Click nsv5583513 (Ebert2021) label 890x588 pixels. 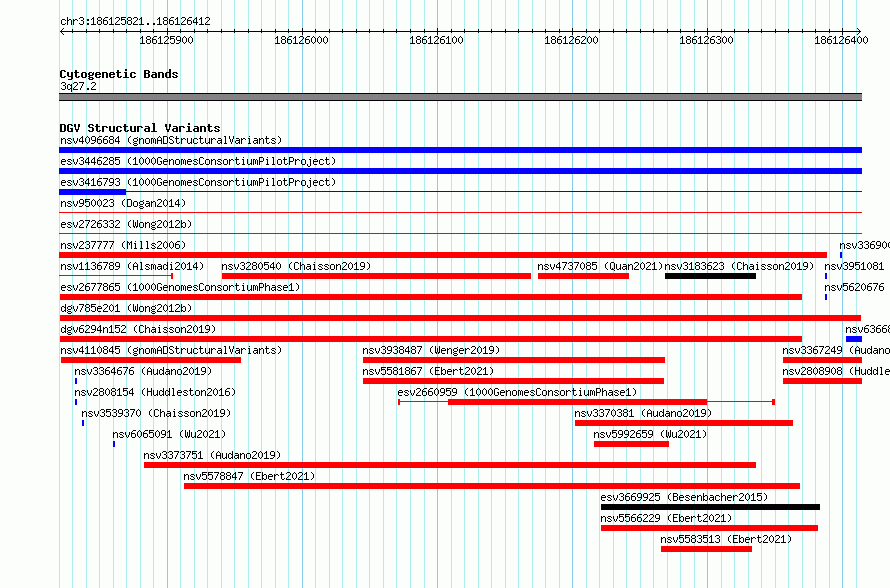[x=726, y=539]
